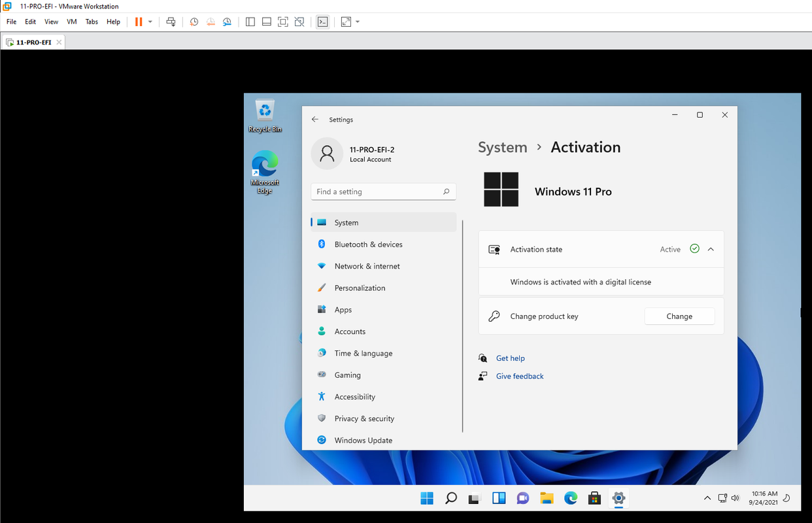The height and width of the screenshot is (523, 812).
Task: Launch Microsoft Edge from the taskbar
Action: pos(571,498)
